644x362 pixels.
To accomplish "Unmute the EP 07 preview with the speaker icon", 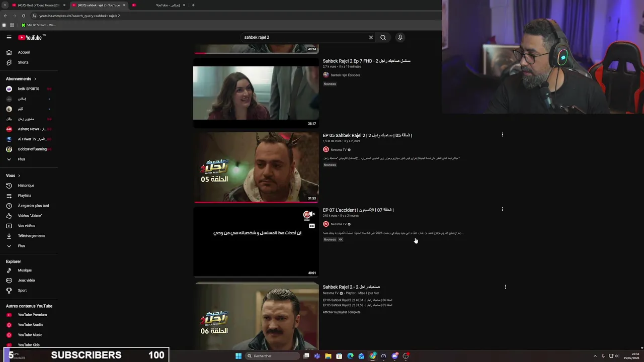I will pyautogui.click(x=312, y=214).
